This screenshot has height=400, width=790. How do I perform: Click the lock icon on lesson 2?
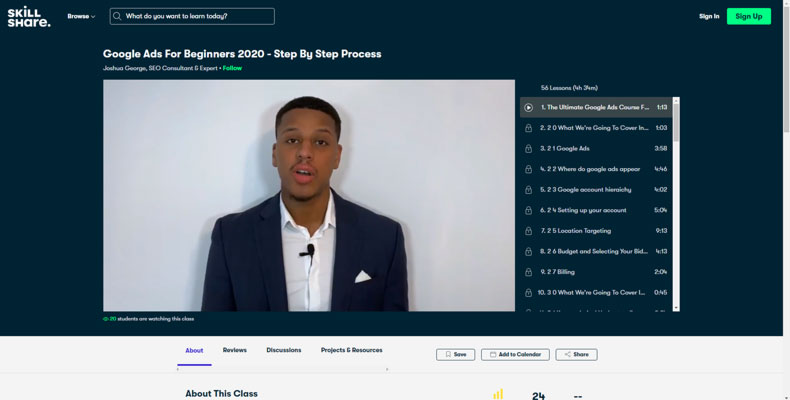(529, 128)
